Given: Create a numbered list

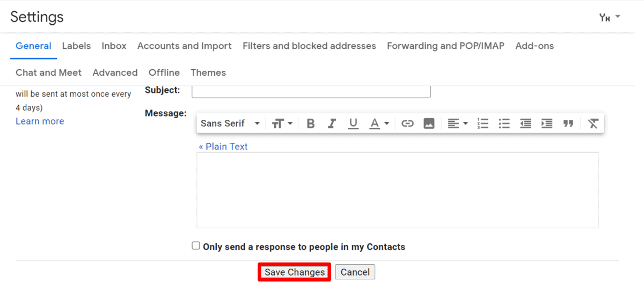Looking at the screenshot, I should pos(483,124).
